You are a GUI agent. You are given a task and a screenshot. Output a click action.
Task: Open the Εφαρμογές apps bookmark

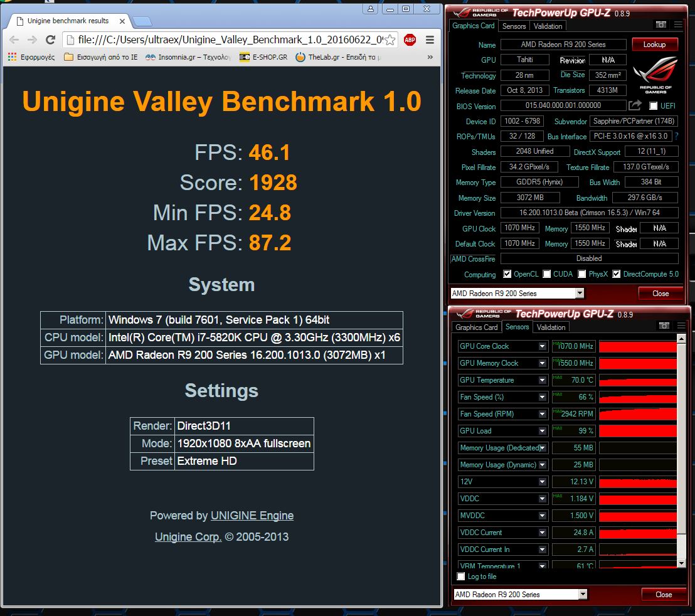pyautogui.click(x=31, y=56)
